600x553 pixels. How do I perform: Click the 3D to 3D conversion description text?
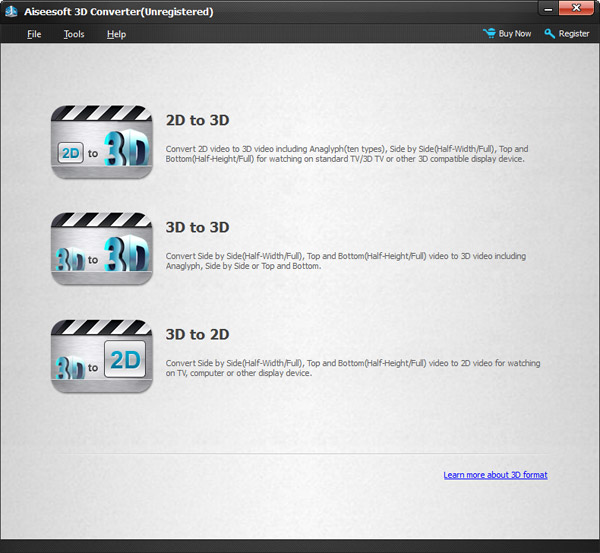pos(345,261)
